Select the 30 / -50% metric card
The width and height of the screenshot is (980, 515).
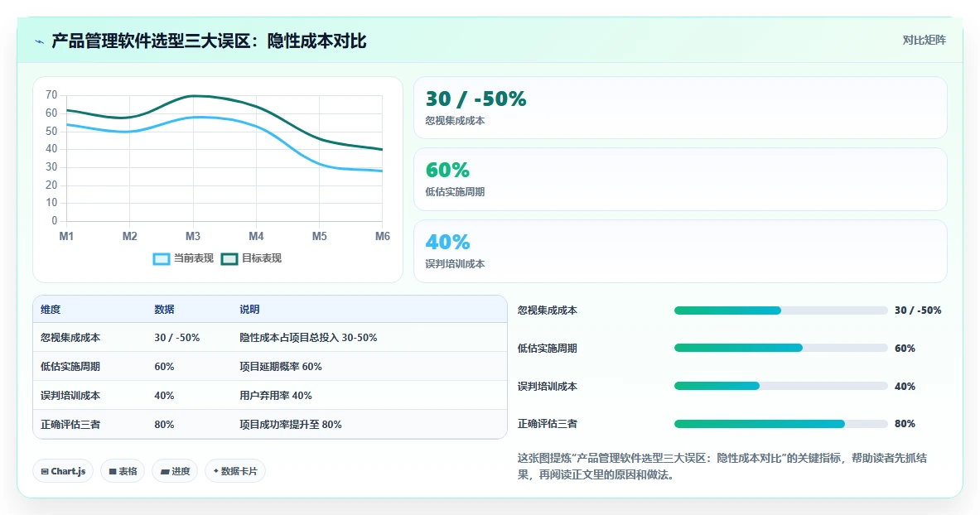680,108
